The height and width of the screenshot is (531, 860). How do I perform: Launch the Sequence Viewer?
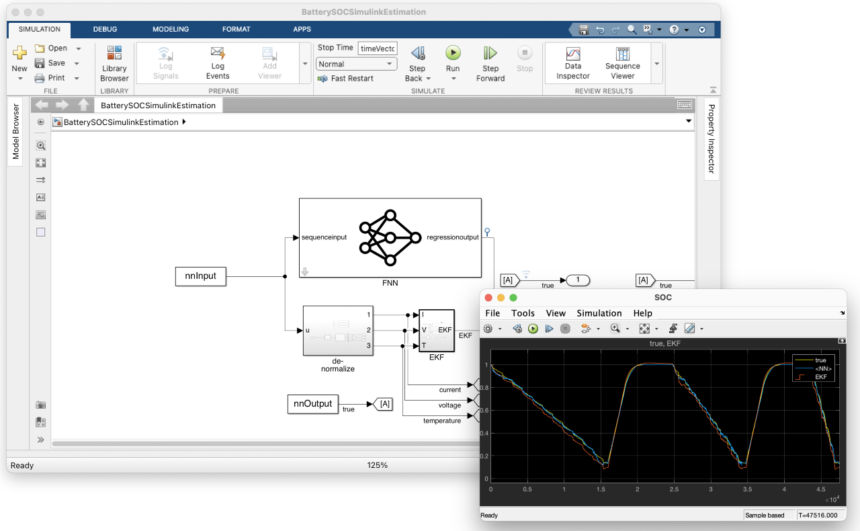point(623,64)
